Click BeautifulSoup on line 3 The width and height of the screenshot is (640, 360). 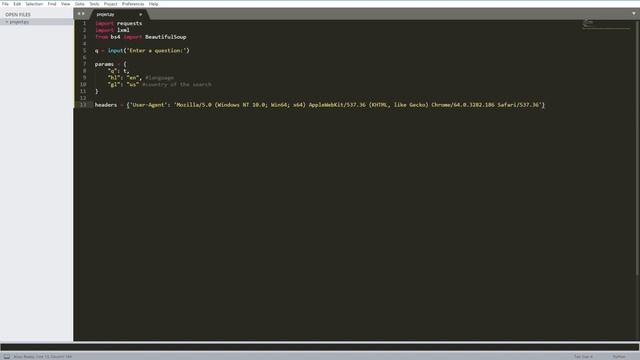pos(165,37)
